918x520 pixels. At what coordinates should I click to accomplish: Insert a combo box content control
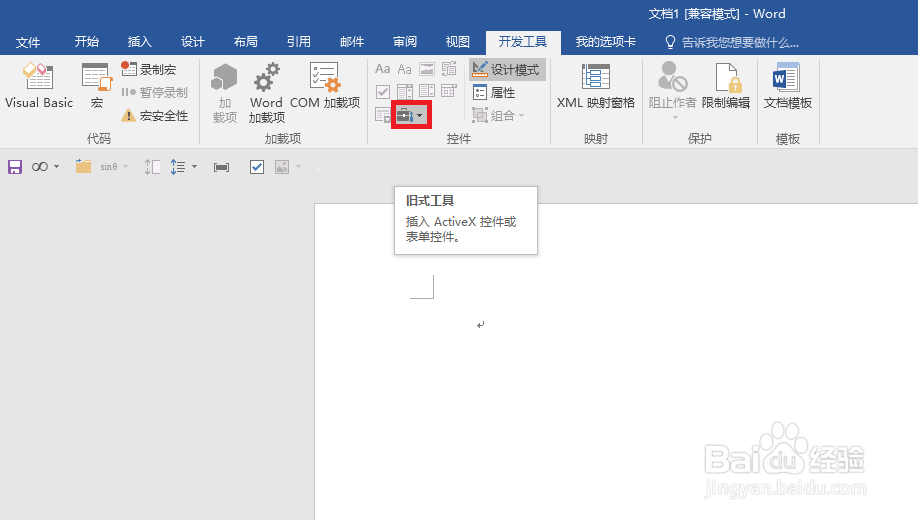[405, 91]
